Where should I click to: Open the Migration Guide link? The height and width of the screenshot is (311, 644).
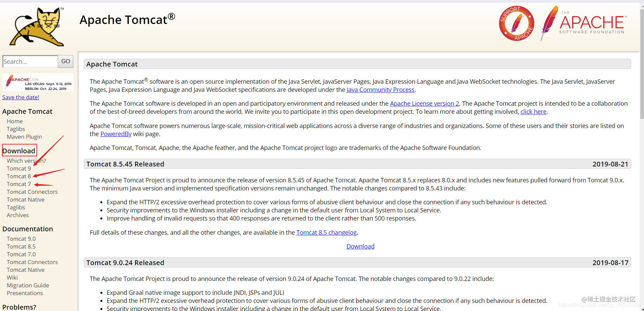(28, 285)
